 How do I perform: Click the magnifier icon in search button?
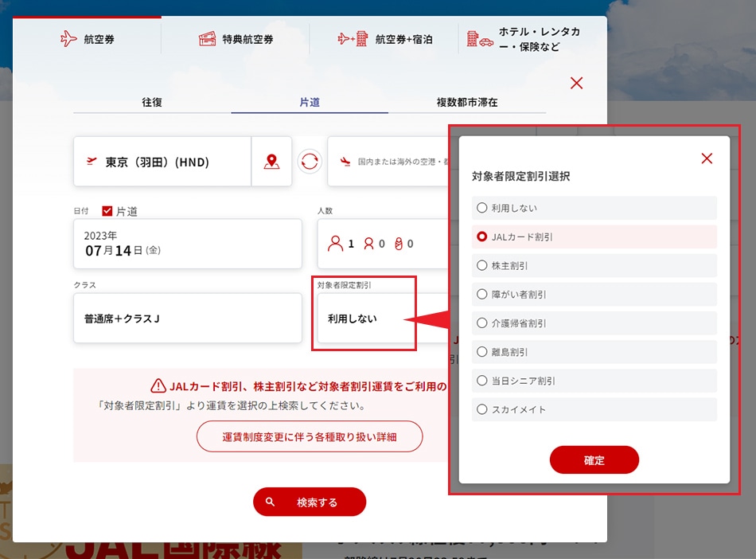[270, 502]
